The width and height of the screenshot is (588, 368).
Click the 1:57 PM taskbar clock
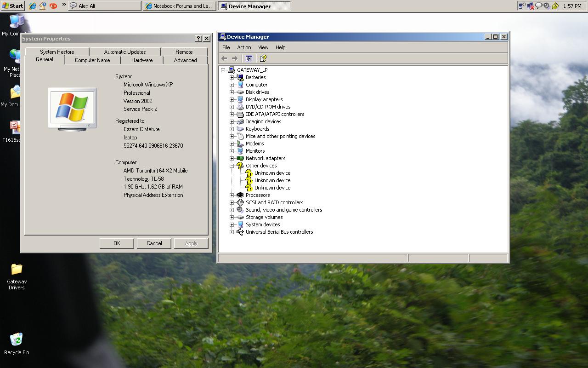tap(572, 6)
